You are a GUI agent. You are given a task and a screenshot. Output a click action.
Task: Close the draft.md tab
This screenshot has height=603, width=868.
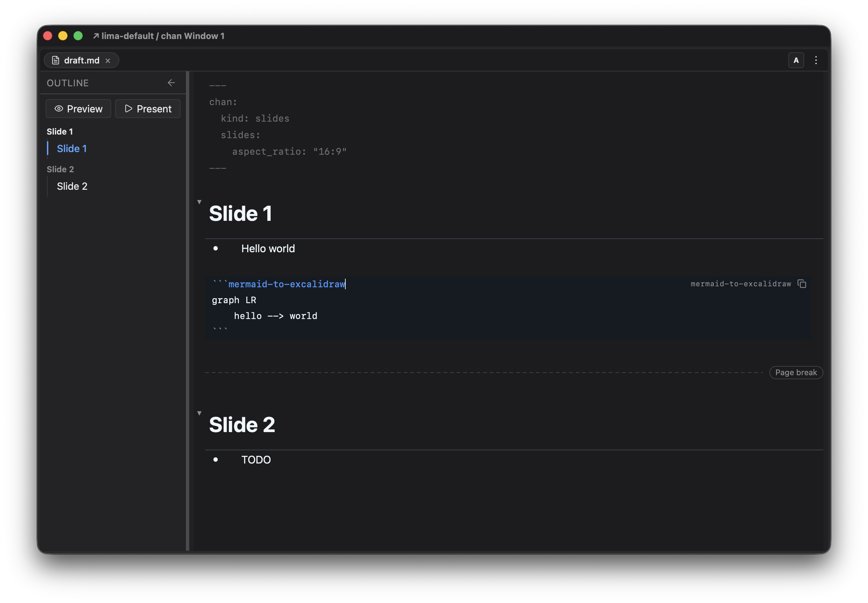(x=108, y=60)
